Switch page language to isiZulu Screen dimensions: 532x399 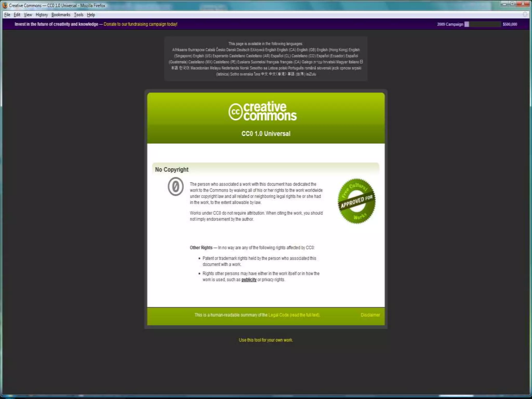click(311, 74)
